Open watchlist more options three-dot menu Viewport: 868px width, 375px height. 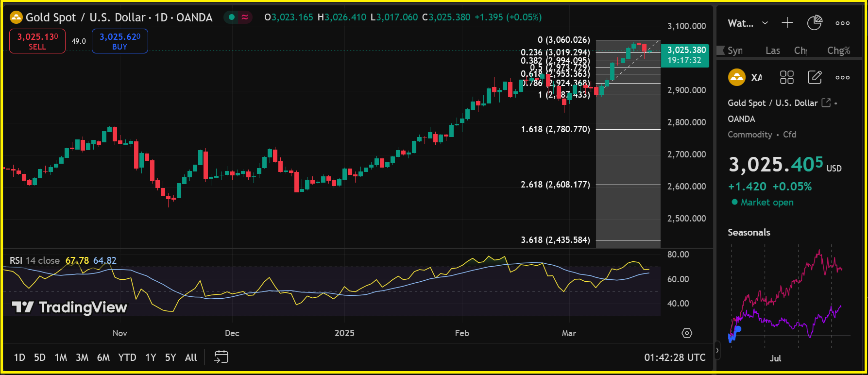point(842,23)
